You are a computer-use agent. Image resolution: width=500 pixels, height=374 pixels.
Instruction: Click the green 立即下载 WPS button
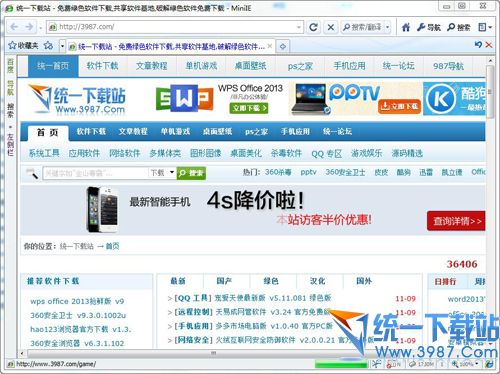coord(249,108)
